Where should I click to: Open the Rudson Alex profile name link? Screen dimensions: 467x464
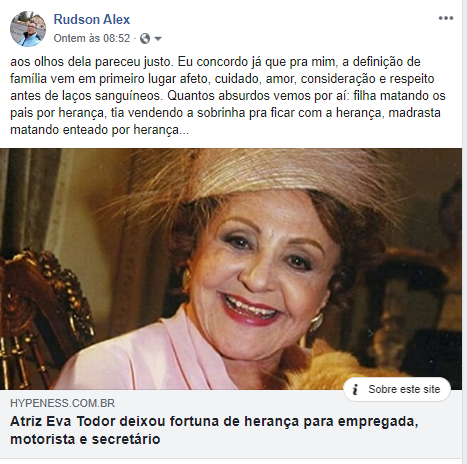92,19
